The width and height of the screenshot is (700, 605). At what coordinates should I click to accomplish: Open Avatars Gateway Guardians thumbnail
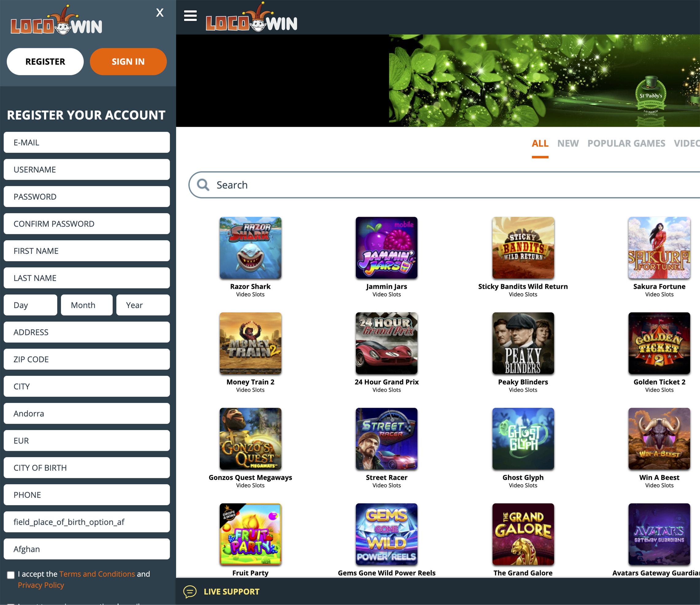(659, 534)
